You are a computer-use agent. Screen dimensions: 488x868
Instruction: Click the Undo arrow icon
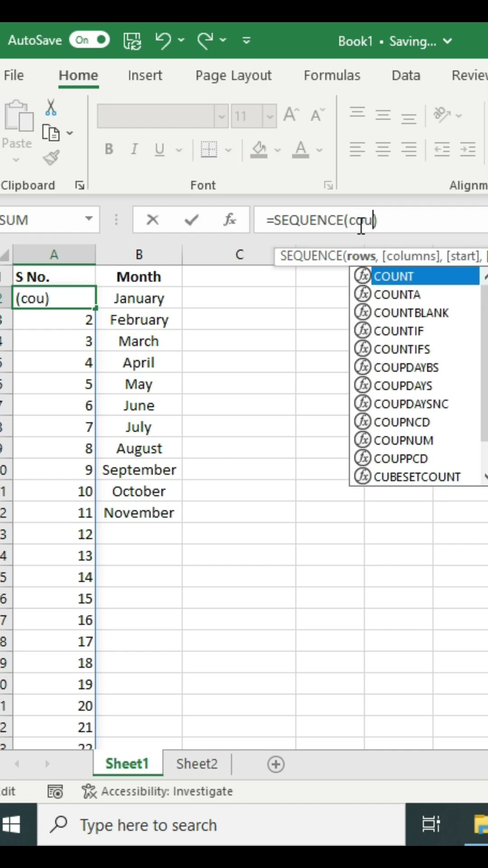[163, 41]
